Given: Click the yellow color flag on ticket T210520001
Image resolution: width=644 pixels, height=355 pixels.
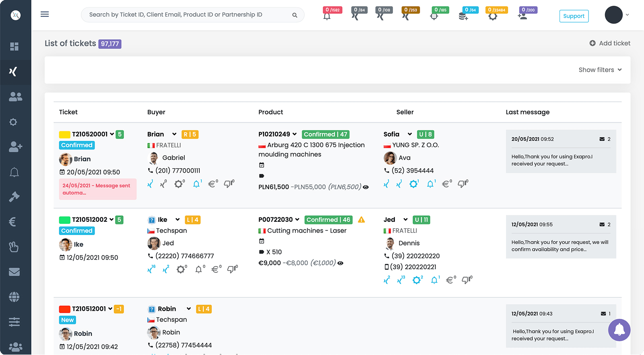Looking at the screenshot, I should click(x=64, y=134).
